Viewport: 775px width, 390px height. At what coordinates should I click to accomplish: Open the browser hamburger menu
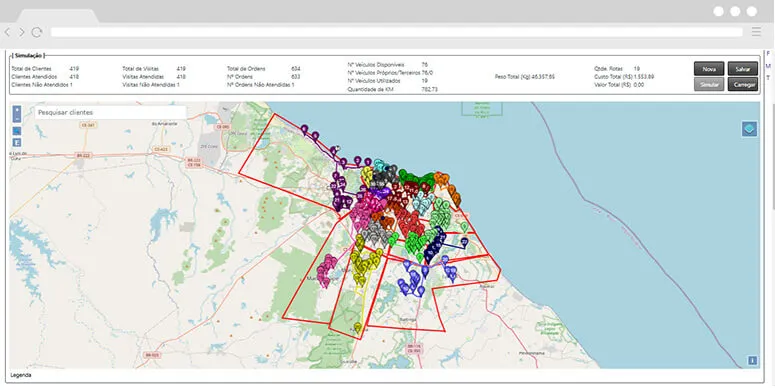tap(756, 32)
